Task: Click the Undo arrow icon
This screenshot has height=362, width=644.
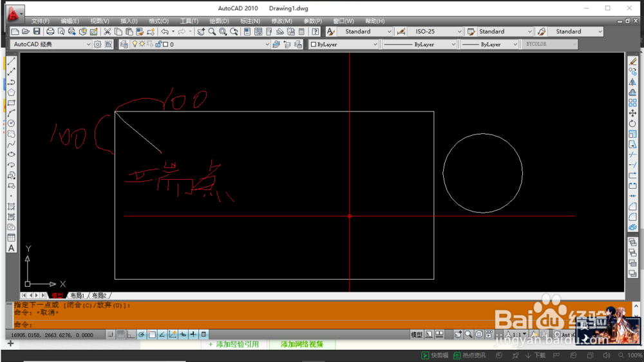Action: click(x=165, y=32)
